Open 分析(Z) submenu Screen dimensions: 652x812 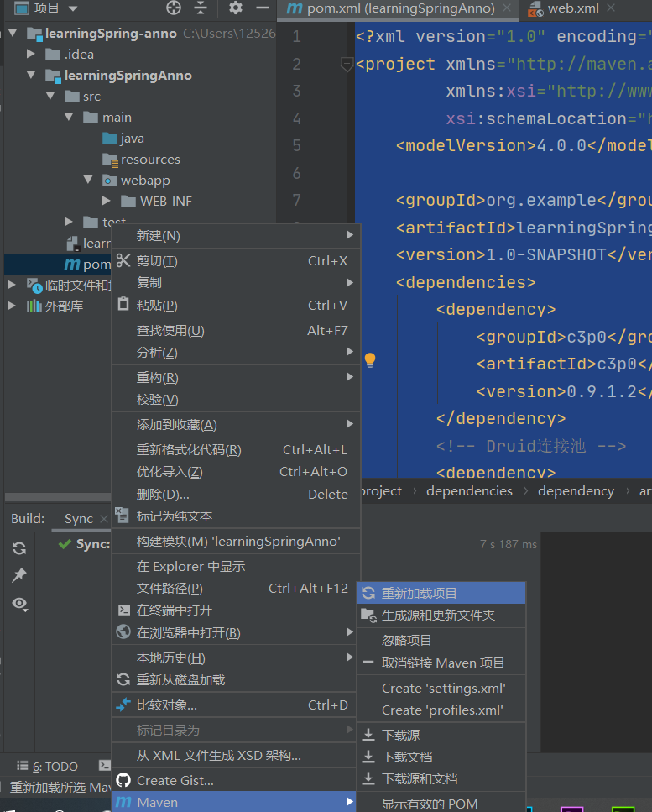click(236, 352)
